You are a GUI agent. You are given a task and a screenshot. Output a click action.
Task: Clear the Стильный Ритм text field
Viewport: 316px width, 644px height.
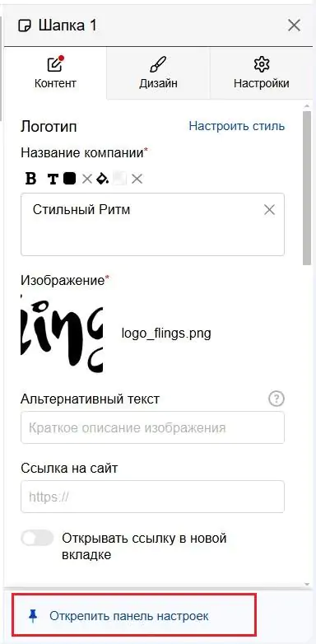269,210
